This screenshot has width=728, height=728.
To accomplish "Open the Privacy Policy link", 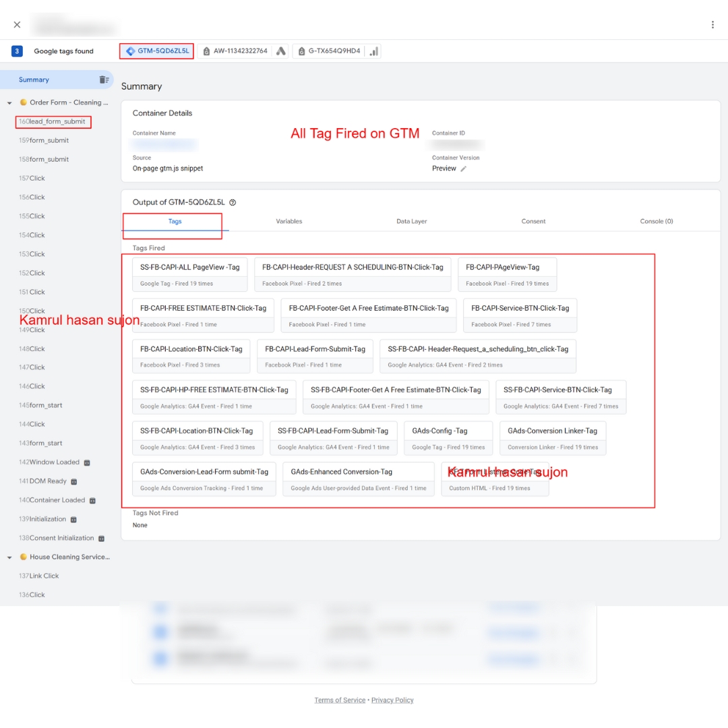I will pos(392,700).
